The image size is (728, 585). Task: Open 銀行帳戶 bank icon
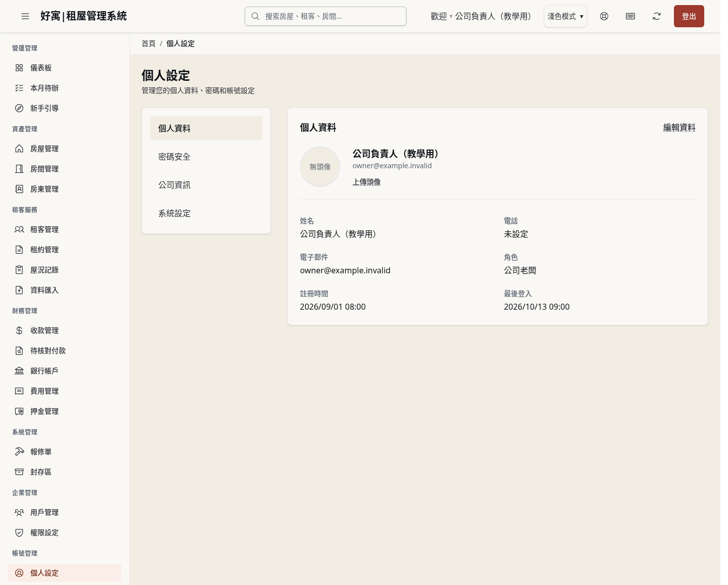pyautogui.click(x=19, y=371)
